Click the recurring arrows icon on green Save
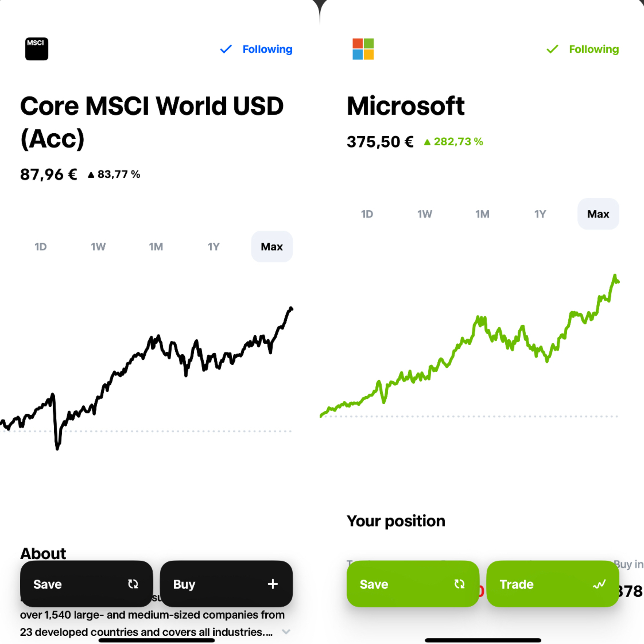Viewport: 644px width, 644px height. click(459, 584)
